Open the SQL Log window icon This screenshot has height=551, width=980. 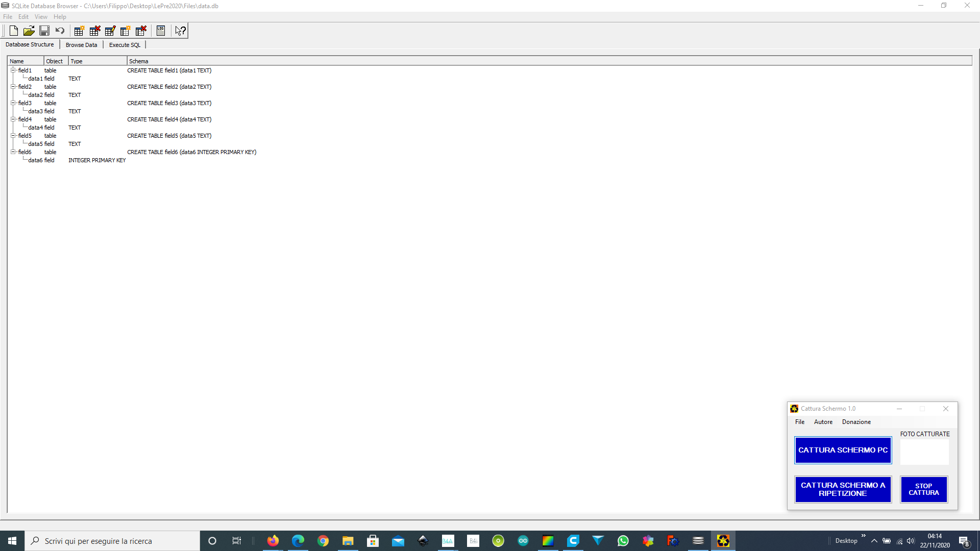161,31
